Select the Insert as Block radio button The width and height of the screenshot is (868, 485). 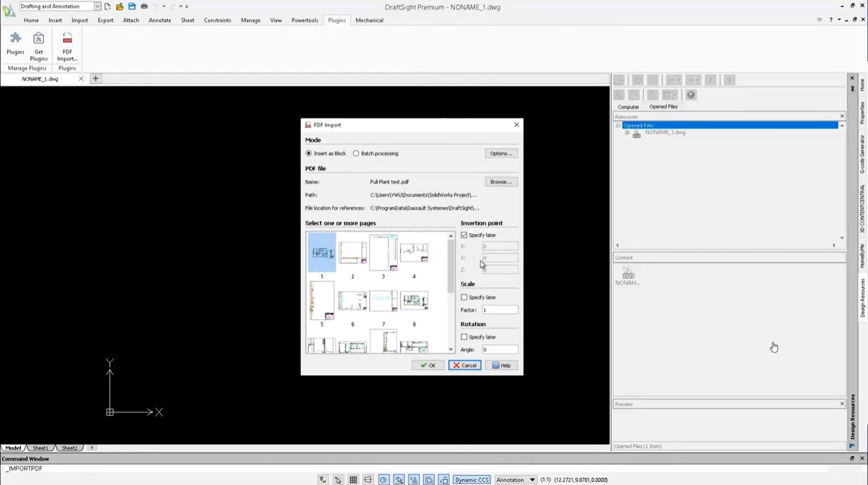click(x=309, y=154)
